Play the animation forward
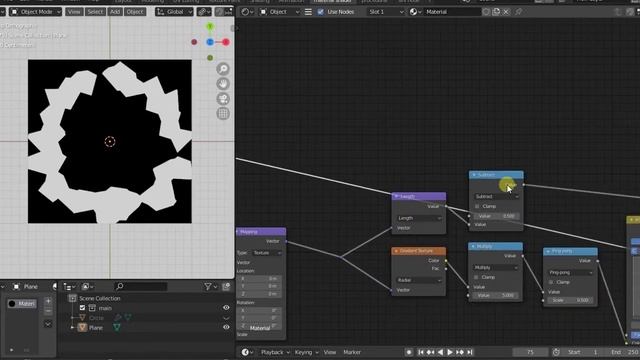 pyautogui.click(x=450, y=352)
